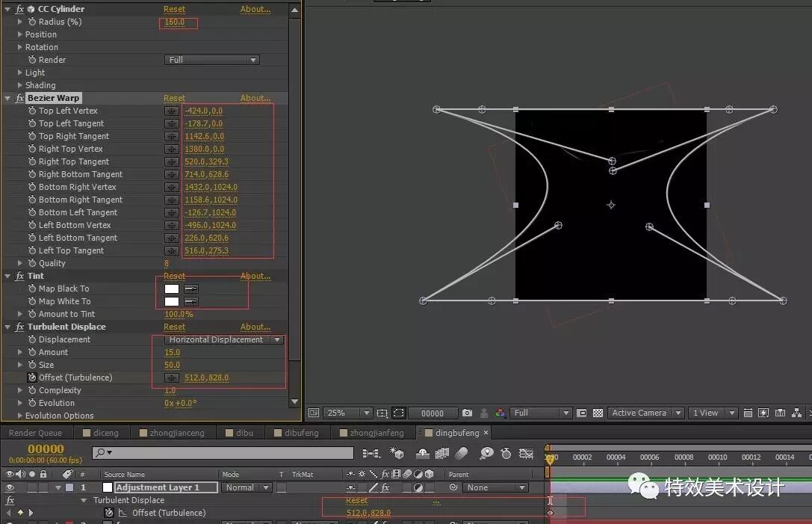Image resolution: width=812 pixels, height=524 pixels.
Task: Click the Brainstorm lightbulb icon in timeline
Action: pos(486,454)
